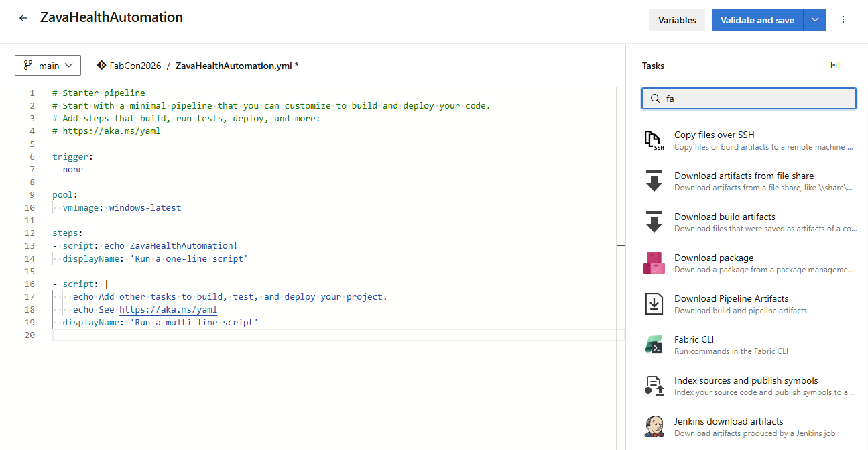Open the more options kebab menu
This screenshot has width=868, height=450.
843,19
